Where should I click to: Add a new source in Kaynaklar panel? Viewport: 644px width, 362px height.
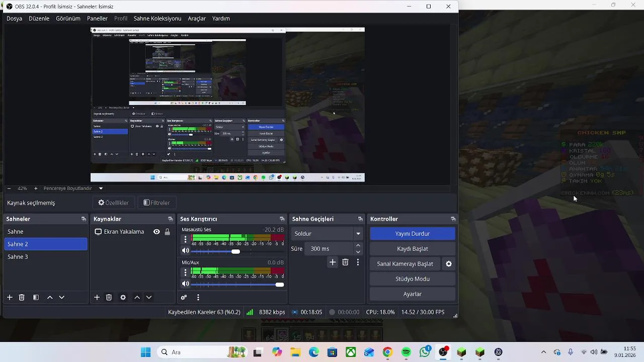[x=97, y=298]
